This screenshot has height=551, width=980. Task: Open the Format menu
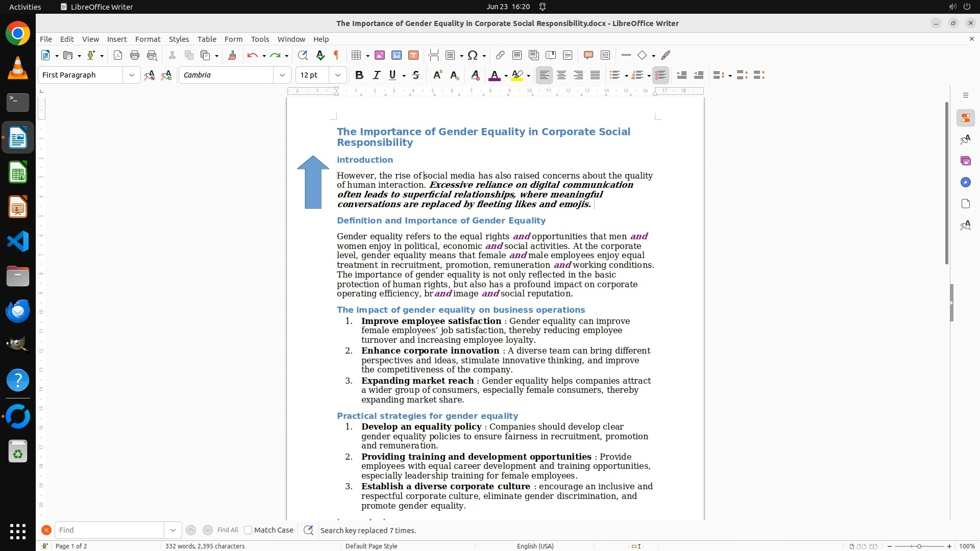coord(148,39)
